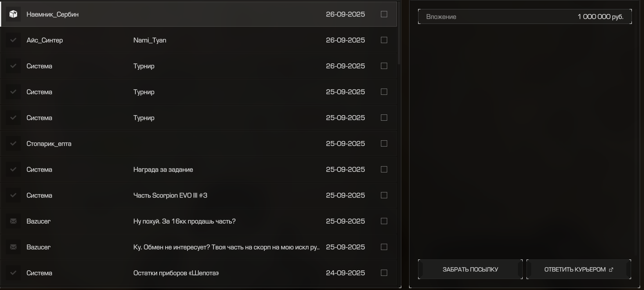Tick the checkbox for the Наемник_Сербин message
644x290 pixels.
click(x=384, y=14)
